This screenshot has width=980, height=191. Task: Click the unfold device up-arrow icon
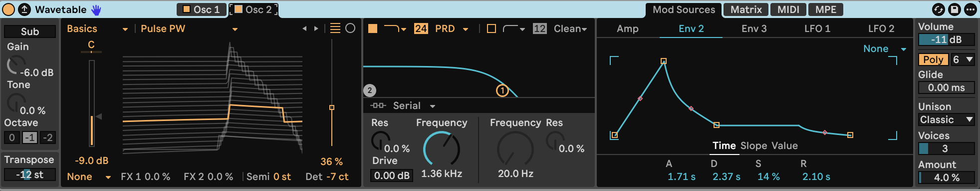(24, 9)
